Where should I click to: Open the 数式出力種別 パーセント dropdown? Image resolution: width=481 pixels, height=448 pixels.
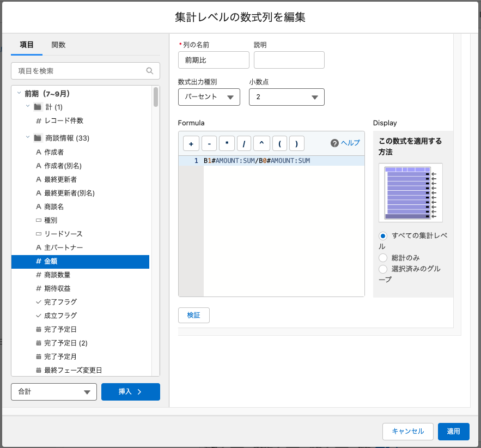point(209,97)
